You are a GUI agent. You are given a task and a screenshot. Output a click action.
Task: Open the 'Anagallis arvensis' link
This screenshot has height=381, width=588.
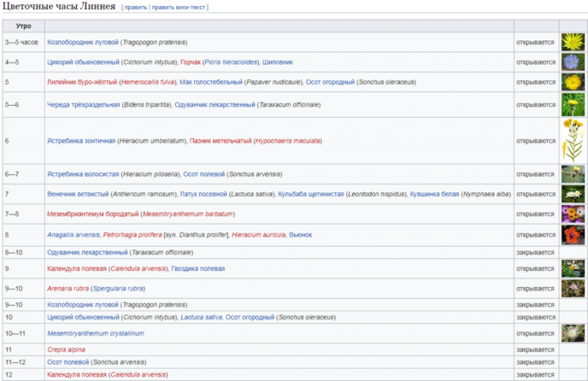(x=73, y=235)
